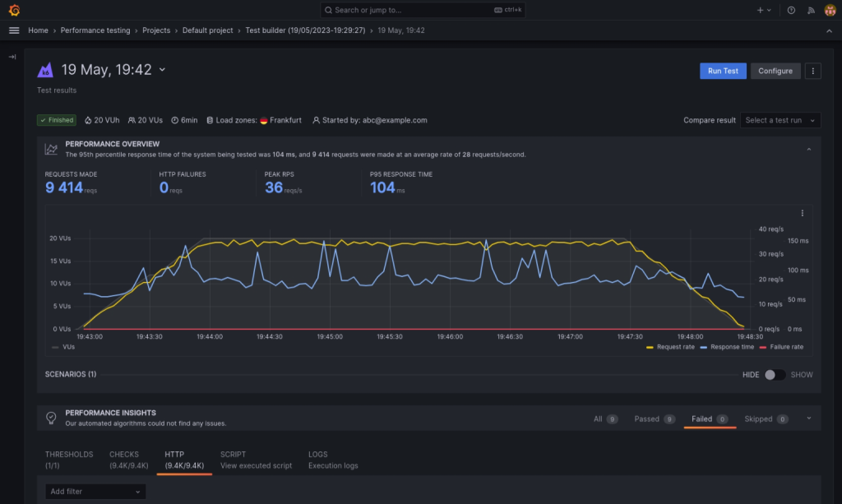Open the chart panel three-dot menu
Viewport: 842px width, 504px height.
coord(803,213)
